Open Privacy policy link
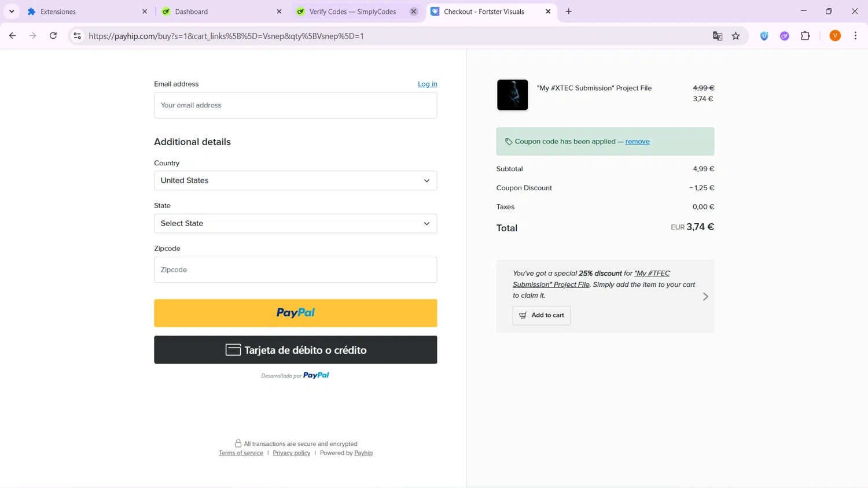Screen dimensions: 868x488 (292, 453)
